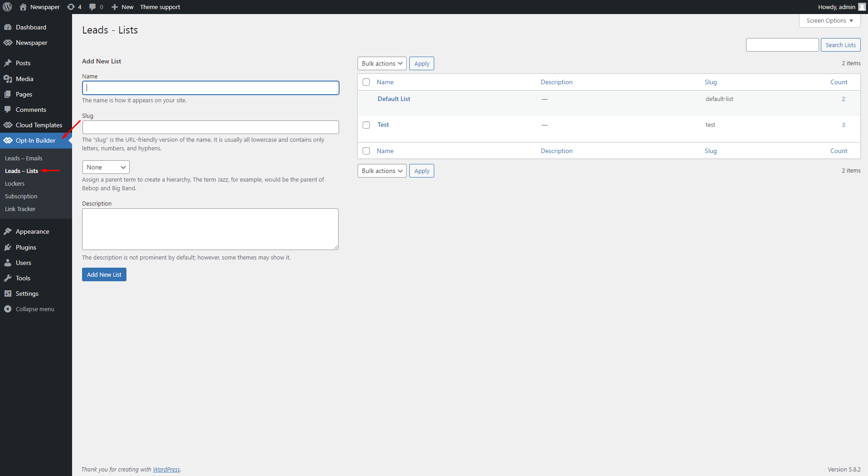
Task: Sort by Description column header
Action: coord(556,82)
